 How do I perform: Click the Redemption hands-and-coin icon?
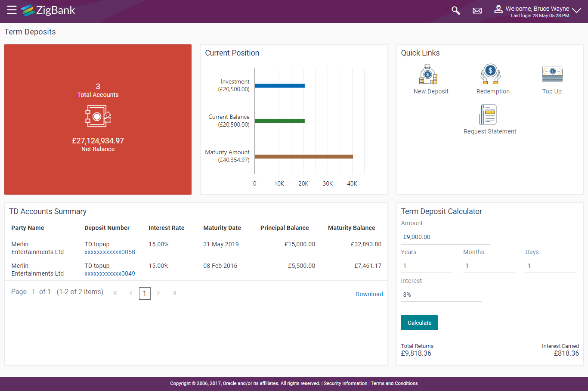[490, 74]
